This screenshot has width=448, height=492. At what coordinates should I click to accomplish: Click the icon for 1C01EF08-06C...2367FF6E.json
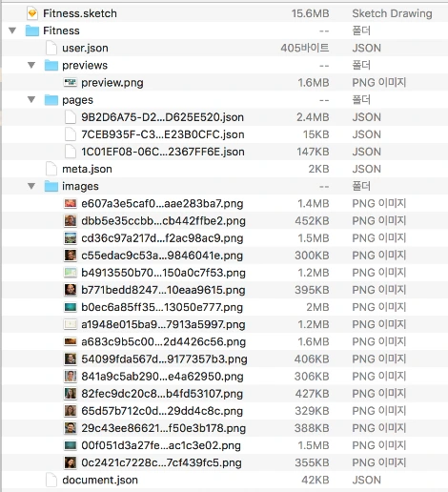(x=71, y=152)
